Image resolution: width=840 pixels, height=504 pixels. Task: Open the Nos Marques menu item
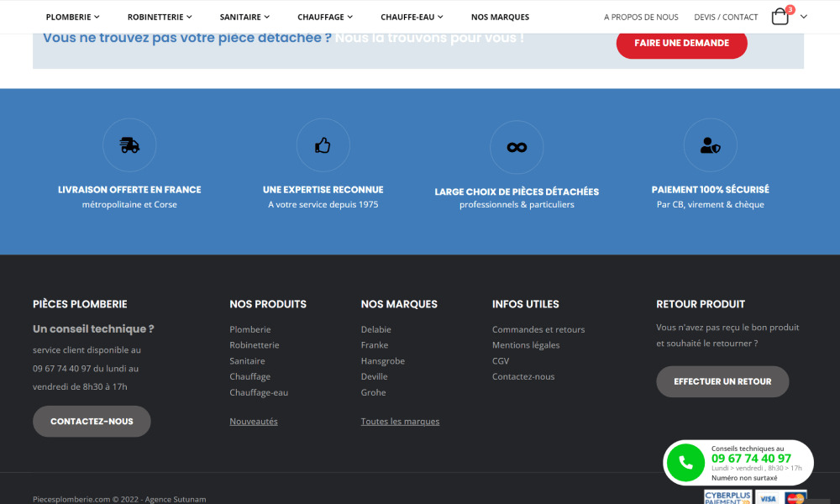500,17
